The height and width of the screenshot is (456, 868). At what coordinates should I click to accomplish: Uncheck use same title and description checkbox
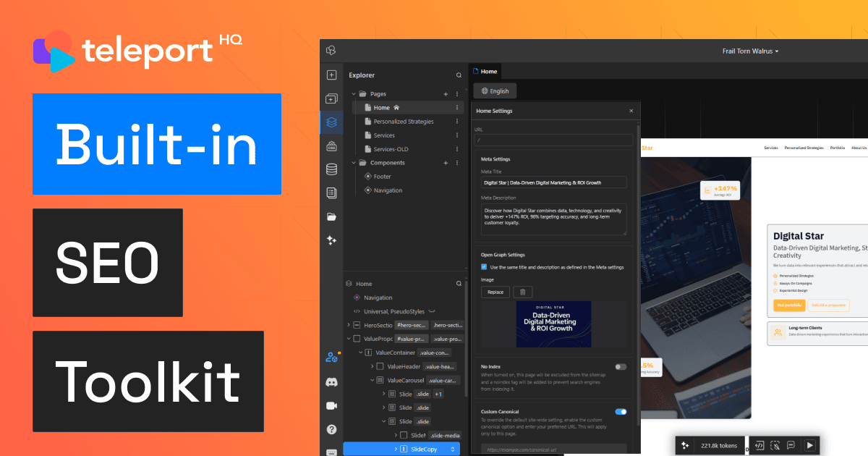[x=484, y=267]
